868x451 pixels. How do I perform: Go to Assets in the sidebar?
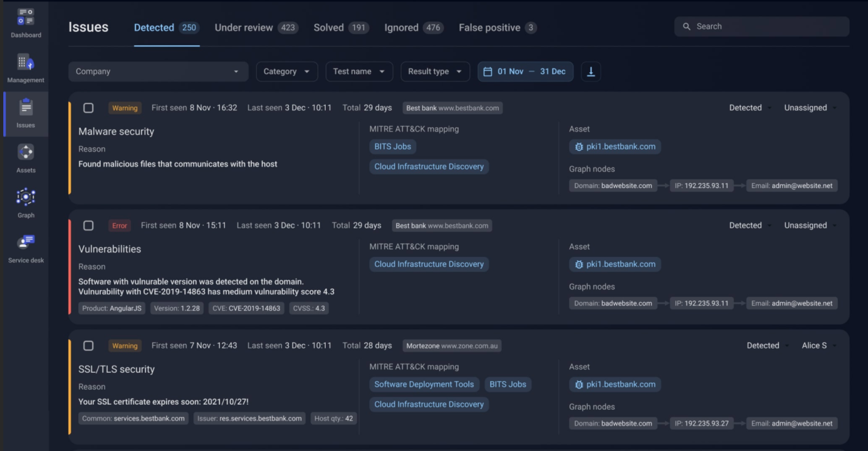pos(26,153)
